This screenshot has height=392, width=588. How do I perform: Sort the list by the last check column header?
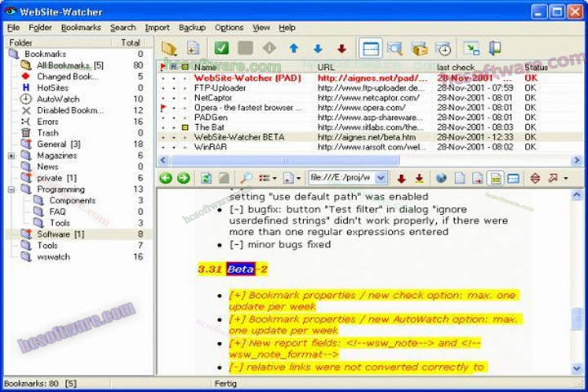click(x=478, y=67)
